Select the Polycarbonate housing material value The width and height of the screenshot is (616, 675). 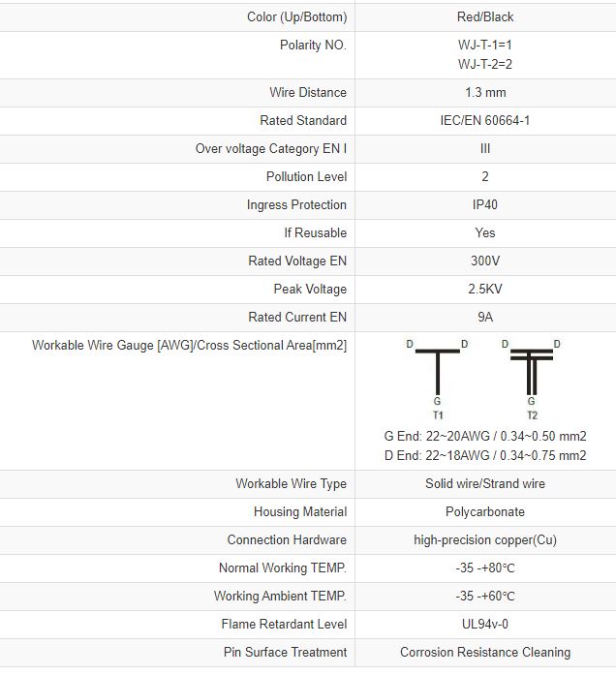click(485, 512)
